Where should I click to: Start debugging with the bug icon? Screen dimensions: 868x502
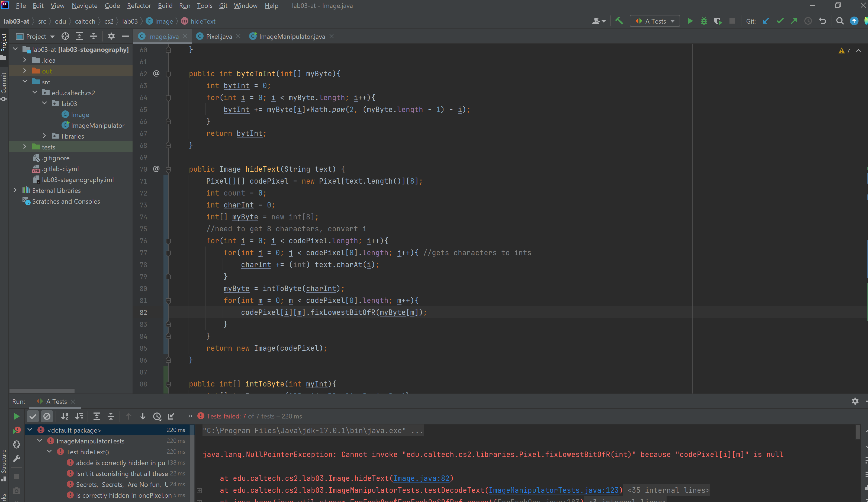point(704,21)
